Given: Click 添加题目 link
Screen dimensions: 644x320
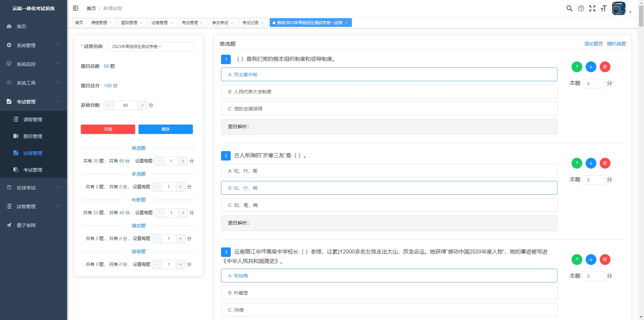Looking at the screenshot, I should tap(593, 44).
